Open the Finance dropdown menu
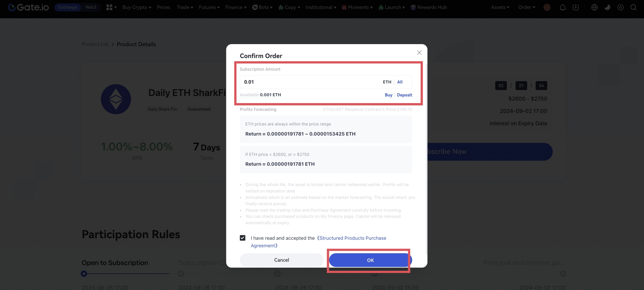Viewport: 644px width, 290px height. (235, 8)
